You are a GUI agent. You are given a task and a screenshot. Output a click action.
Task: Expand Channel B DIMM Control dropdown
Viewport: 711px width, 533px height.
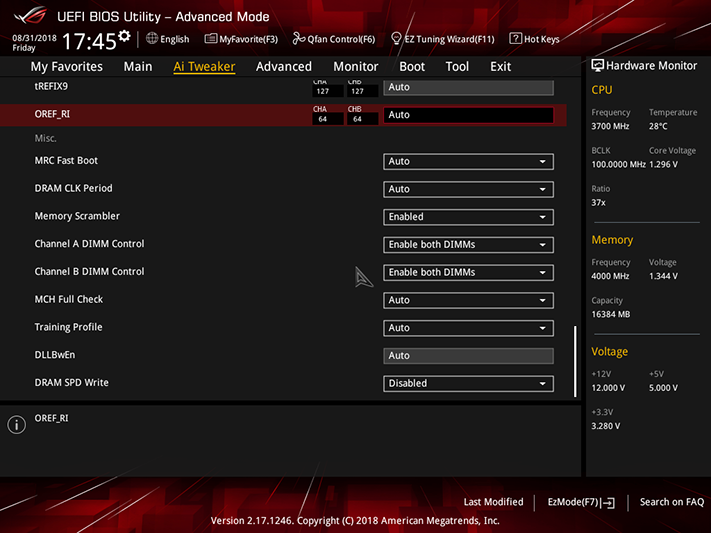coord(468,272)
